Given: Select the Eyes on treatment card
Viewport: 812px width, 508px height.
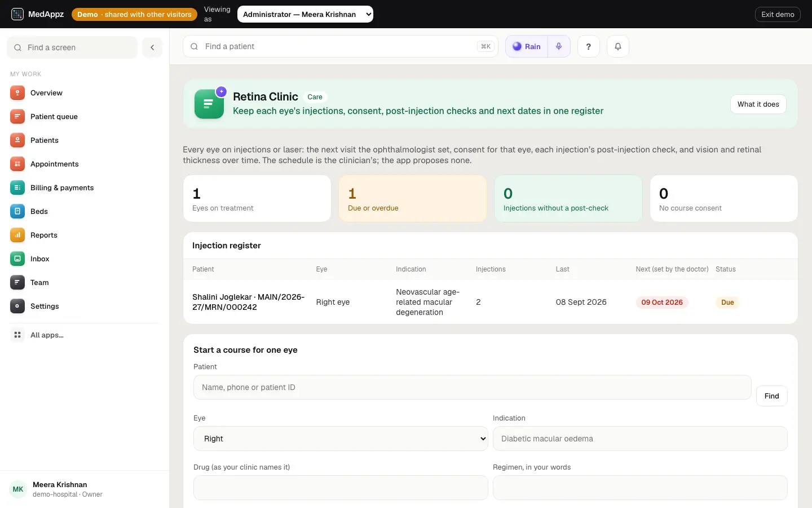Looking at the screenshot, I should (x=257, y=198).
